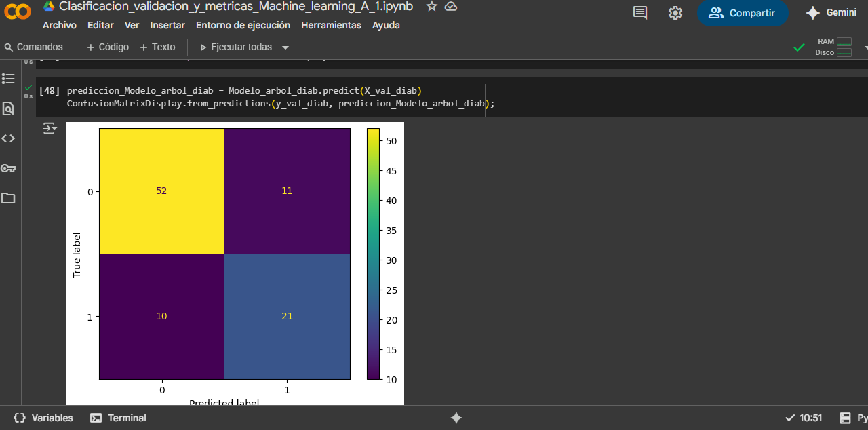Click the green connected checkmark icon

tap(800, 47)
